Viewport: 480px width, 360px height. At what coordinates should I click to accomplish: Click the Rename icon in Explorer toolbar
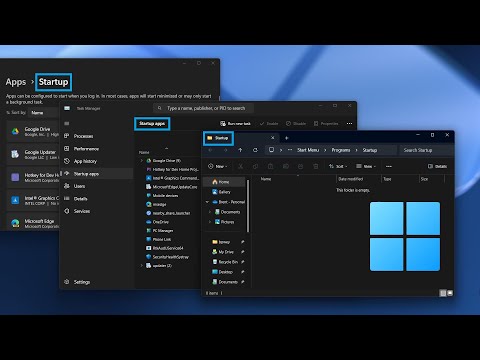(286, 166)
